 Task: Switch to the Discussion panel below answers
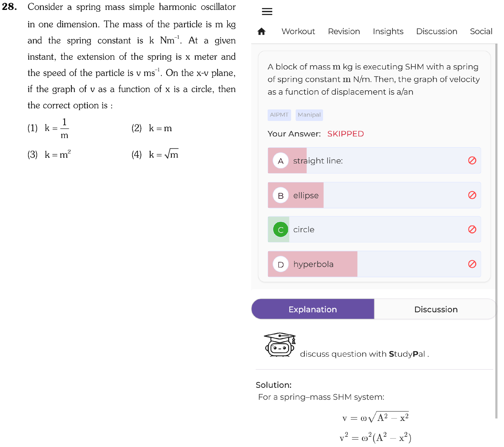coord(436,309)
